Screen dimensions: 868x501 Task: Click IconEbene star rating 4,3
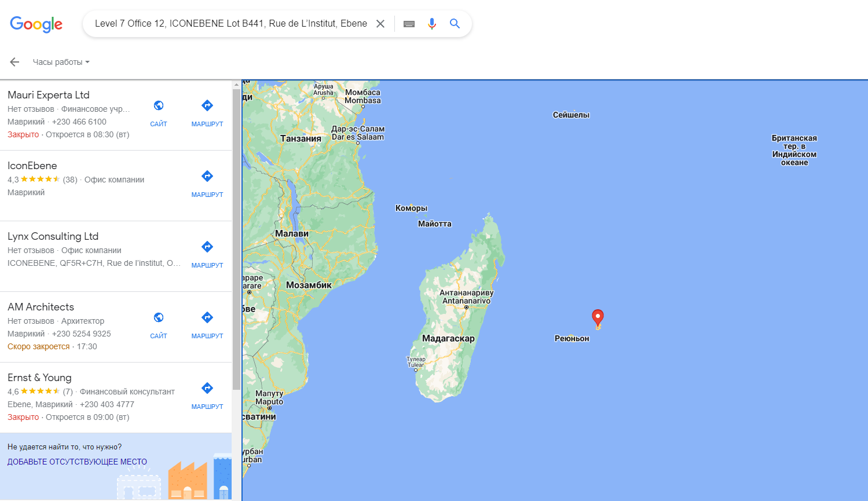pyautogui.click(x=40, y=180)
